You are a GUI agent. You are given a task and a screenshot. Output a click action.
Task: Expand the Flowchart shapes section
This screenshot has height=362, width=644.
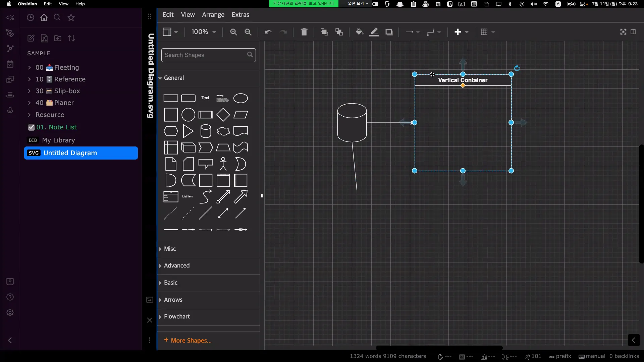point(177,316)
